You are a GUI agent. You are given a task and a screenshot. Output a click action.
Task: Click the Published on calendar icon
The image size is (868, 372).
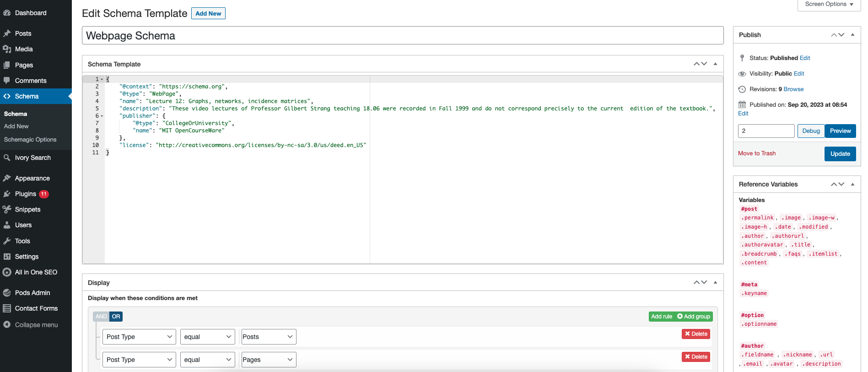(x=742, y=104)
